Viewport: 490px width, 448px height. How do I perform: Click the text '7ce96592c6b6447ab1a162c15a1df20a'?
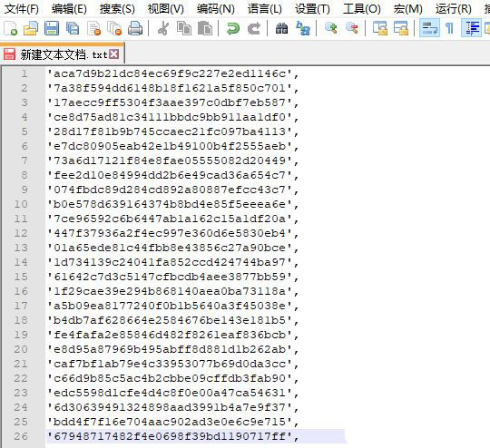click(x=170, y=219)
